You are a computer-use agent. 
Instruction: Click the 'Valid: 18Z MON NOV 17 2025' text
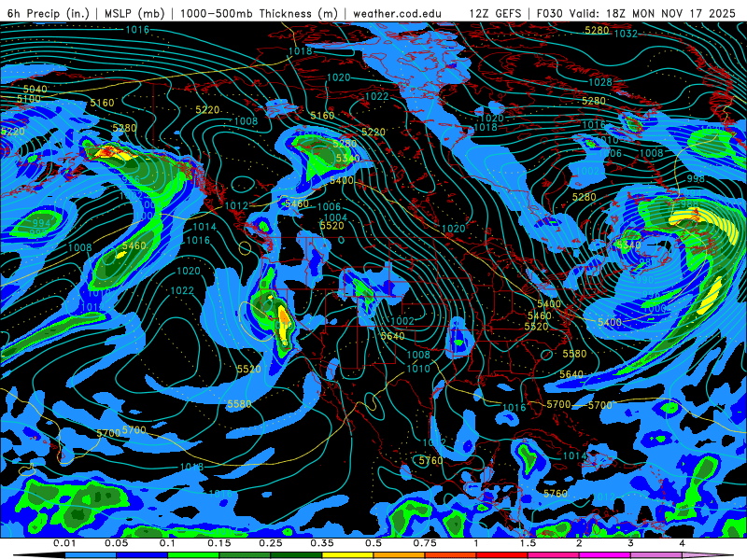(652, 13)
